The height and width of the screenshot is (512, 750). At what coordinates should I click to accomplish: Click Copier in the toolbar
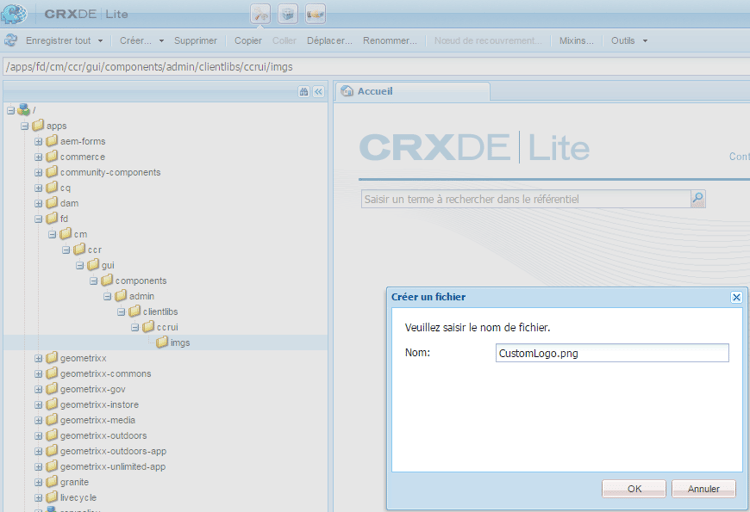click(x=248, y=41)
